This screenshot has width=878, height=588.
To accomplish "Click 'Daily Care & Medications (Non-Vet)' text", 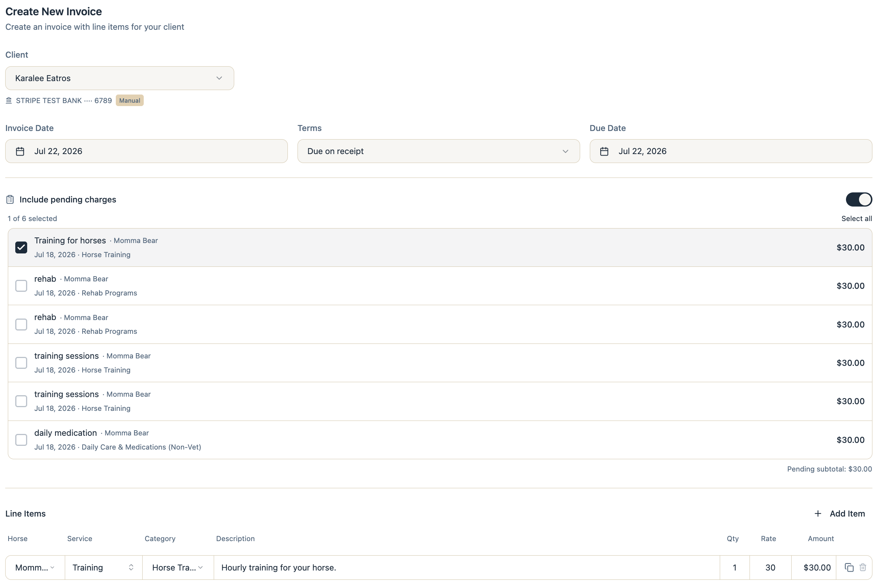I will [x=141, y=447].
